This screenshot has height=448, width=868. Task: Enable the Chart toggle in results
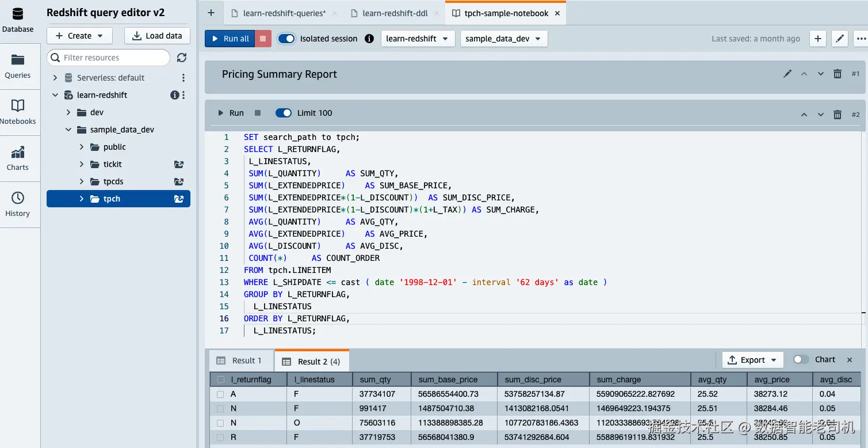(x=801, y=359)
